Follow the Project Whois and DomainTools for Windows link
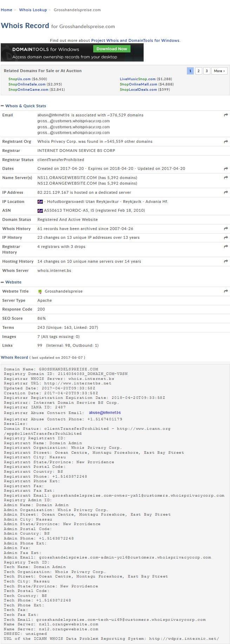 (x=135, y=40)
